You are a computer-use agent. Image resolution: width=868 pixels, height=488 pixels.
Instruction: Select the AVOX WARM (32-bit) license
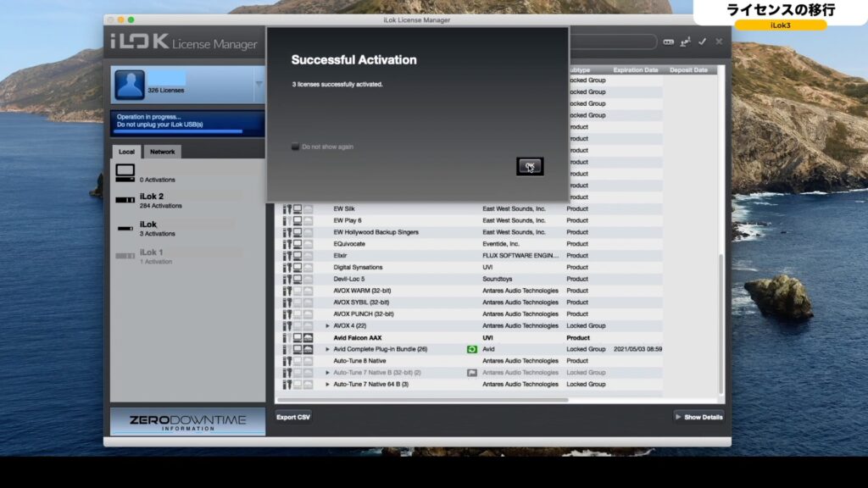click(x=470, y=291)
